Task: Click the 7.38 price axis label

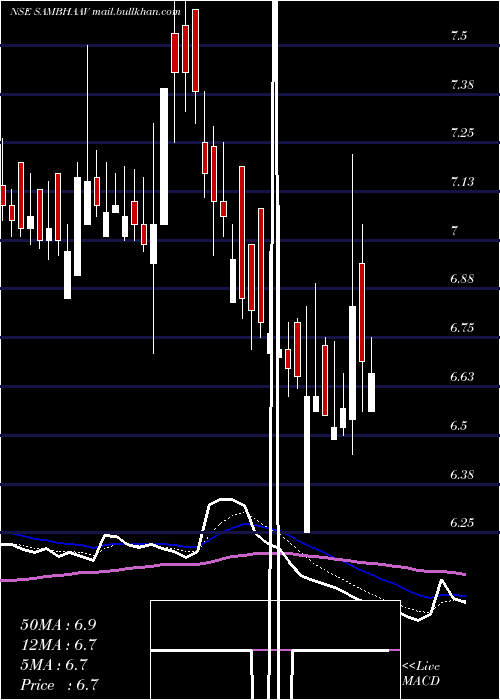Action: click(462, 85)
